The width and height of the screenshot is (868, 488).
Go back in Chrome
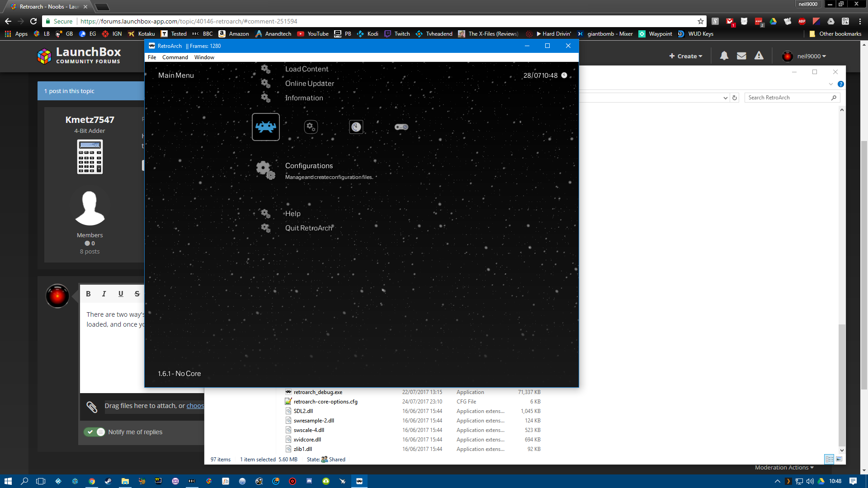point(8,21)
